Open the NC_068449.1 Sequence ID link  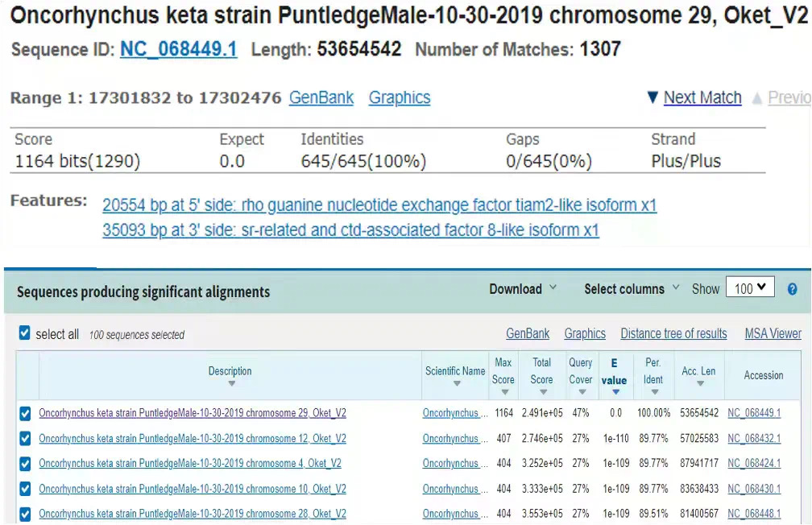coord(179,50)
